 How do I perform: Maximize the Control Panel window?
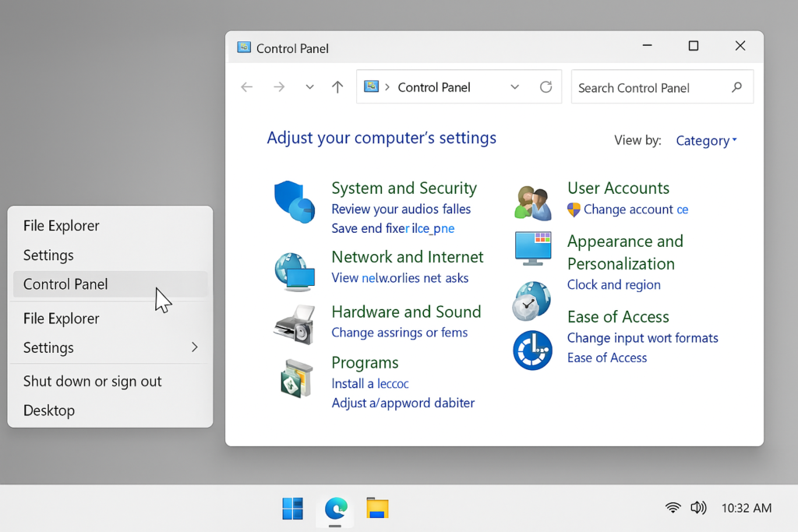(693, 46)
